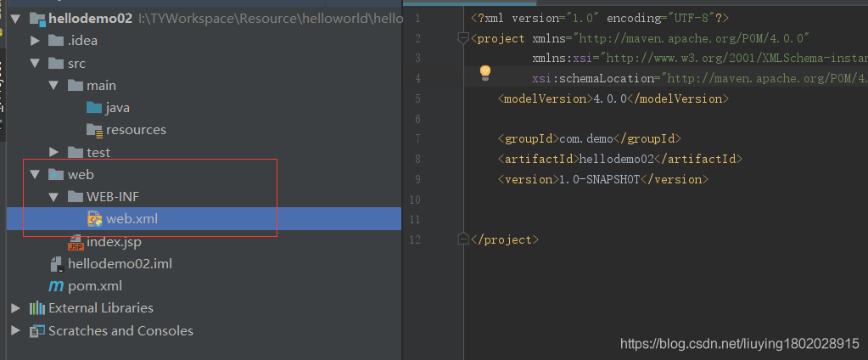868x360 pixels.
Task: Click line number 6 in gutter
Action: [x=417, y=119]
